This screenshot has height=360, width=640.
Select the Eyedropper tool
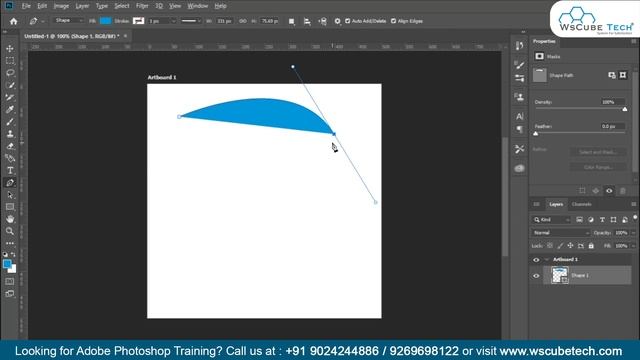point(10,109)
